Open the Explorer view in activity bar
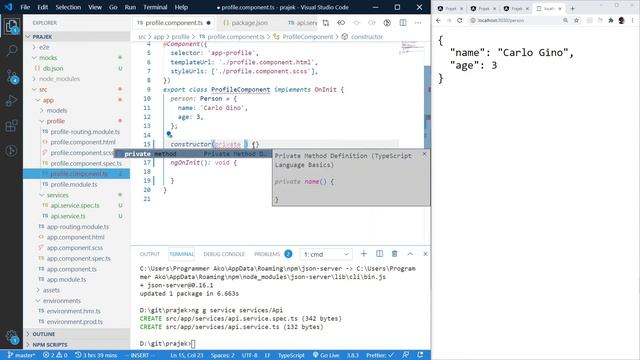640x360 pixels. point(11,27)
